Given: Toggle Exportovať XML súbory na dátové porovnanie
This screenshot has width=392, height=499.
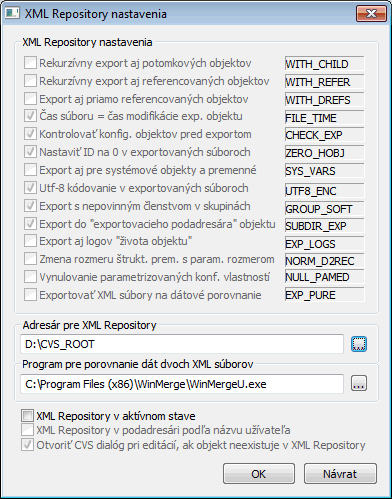Looking at the screenshot, I should pos(30,295).
